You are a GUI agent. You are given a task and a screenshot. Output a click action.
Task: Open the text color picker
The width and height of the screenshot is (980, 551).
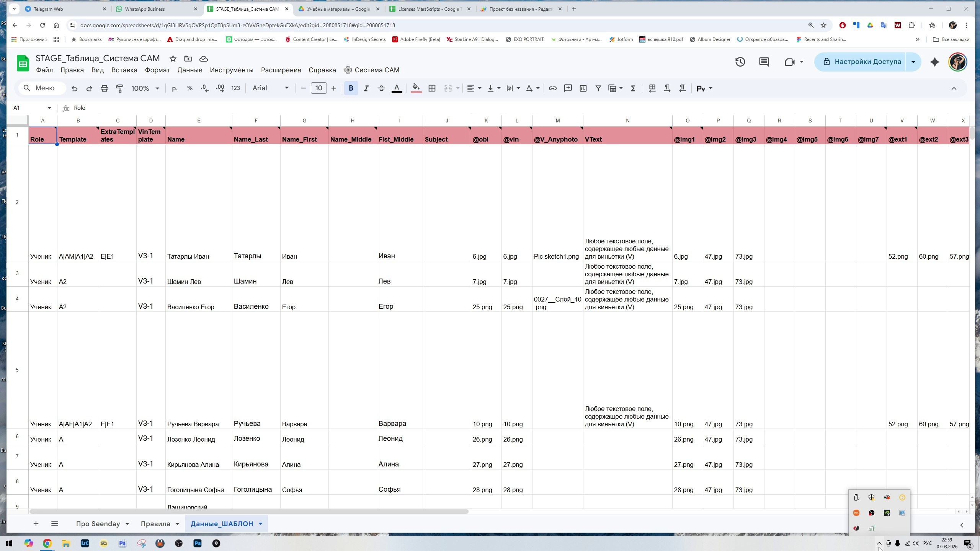click(397, 88)
